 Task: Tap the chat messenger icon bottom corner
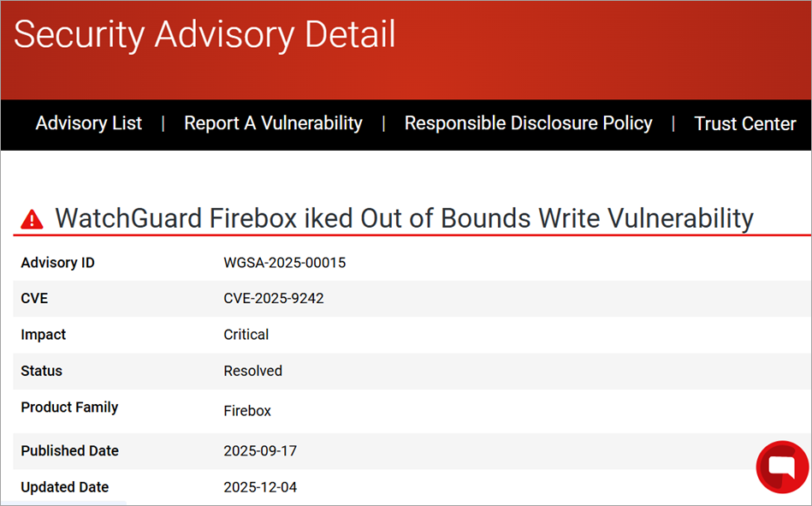781,467
